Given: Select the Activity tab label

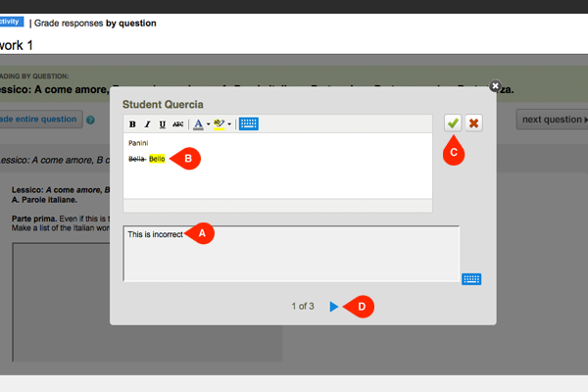Looking at the screenshot, I should click(10, 22).
